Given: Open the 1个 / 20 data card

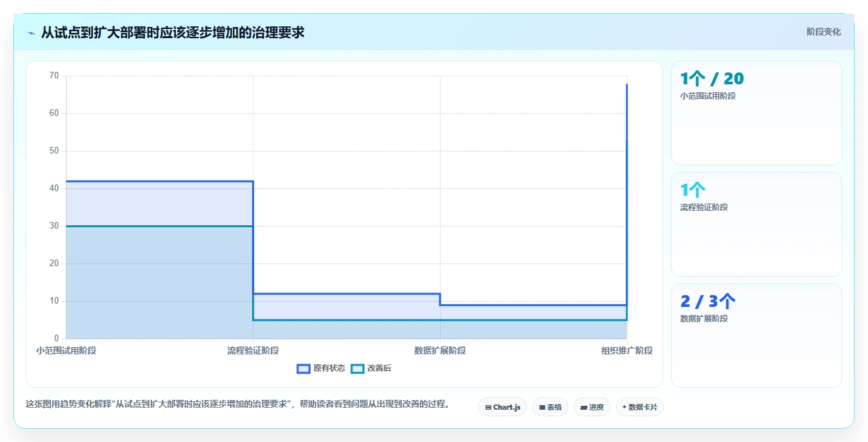Looking at the screenshot, I should click(756, 113).
